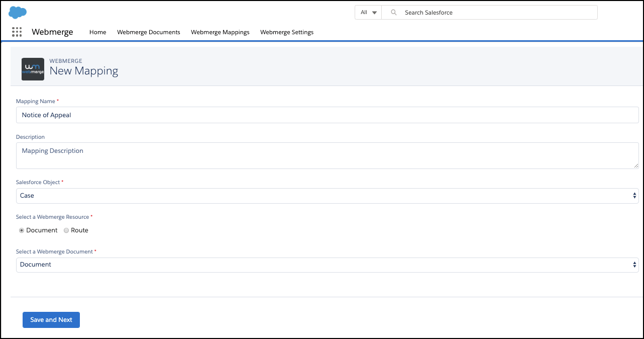Open the Webmerge Settings tab

tap(286, 32)
